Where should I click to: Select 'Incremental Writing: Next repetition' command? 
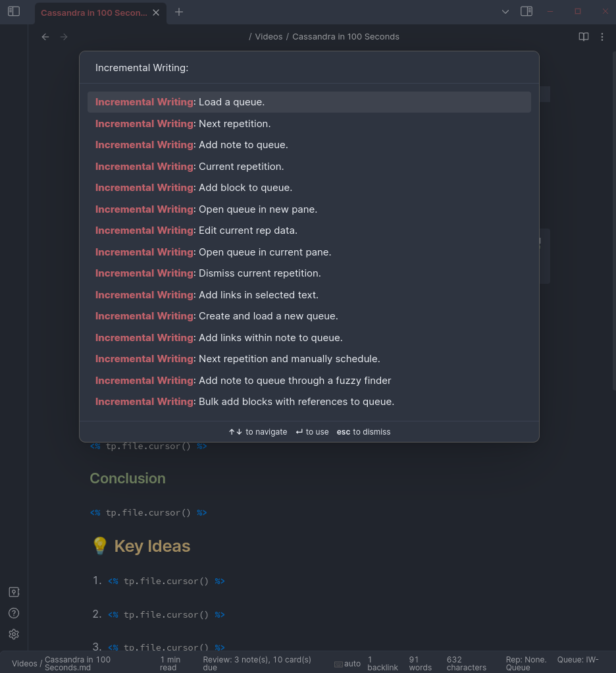[309, 123]
